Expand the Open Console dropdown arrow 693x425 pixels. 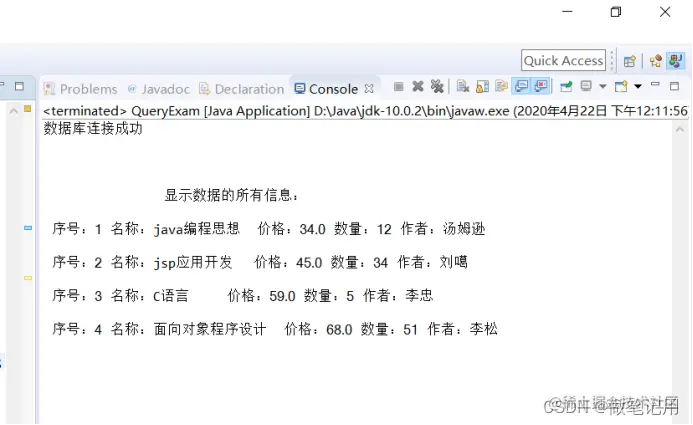638,86
